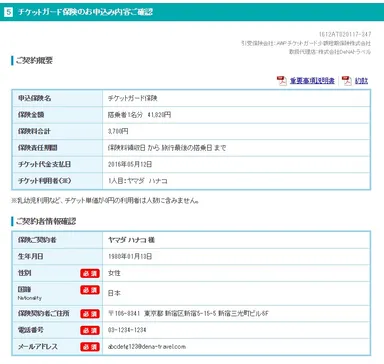The width and height of the screenshot is (384, 364).
Task: Click the 取扱代理店 agency line
Action: 330,52
